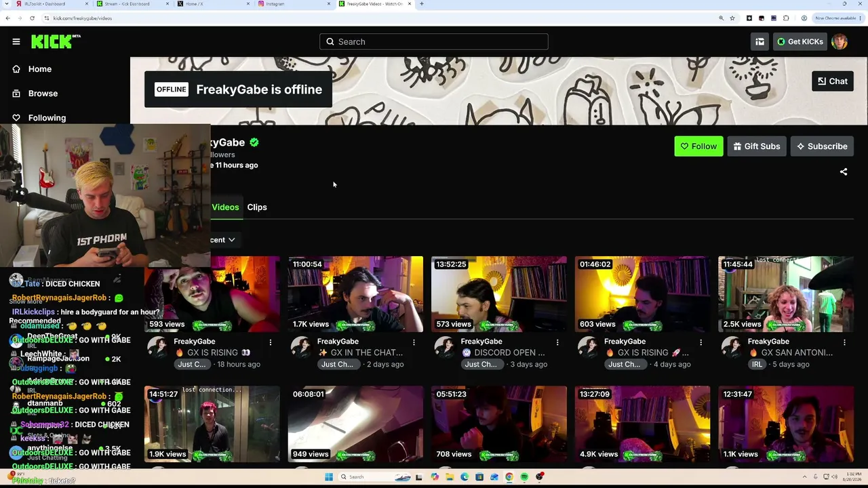Screen dimensions: 868x488
Task: Open the GX IS RISING video title from 4 days ago
Action: point(648,352)
